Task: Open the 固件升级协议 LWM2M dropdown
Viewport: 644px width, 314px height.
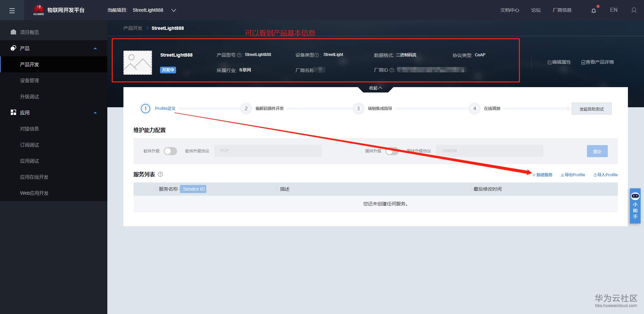Action: point(490,151)
